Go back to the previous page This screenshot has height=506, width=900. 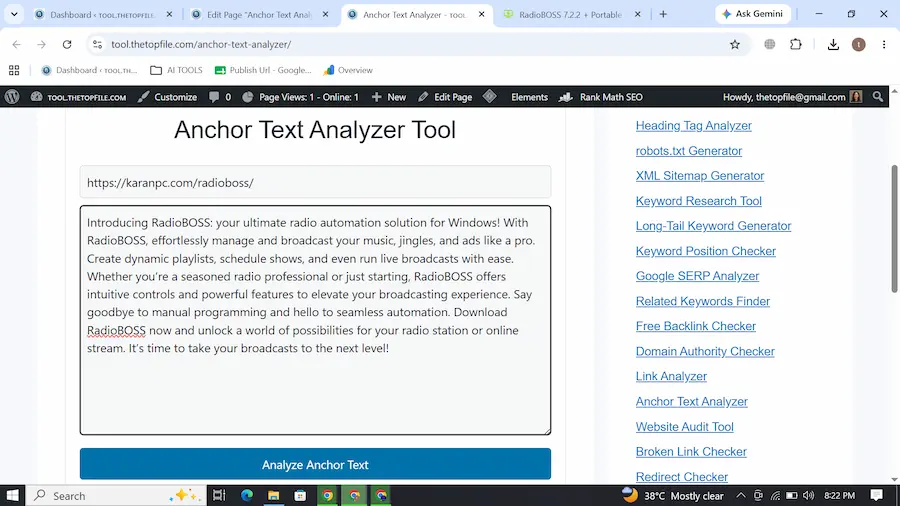[x=16, y=44]
